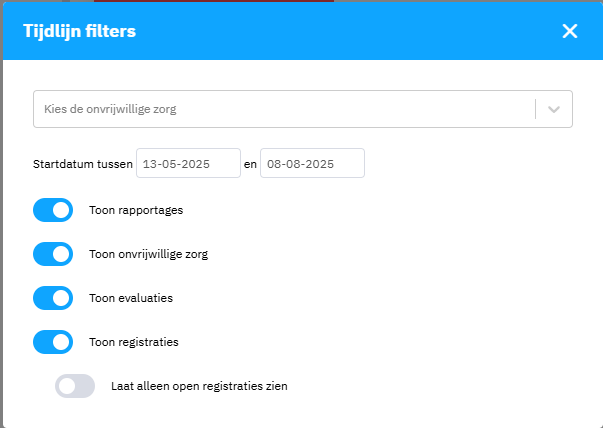Click the 'Laat alleen open registraties zien' text
Screen dimensions: 603x428
(199, 386)
